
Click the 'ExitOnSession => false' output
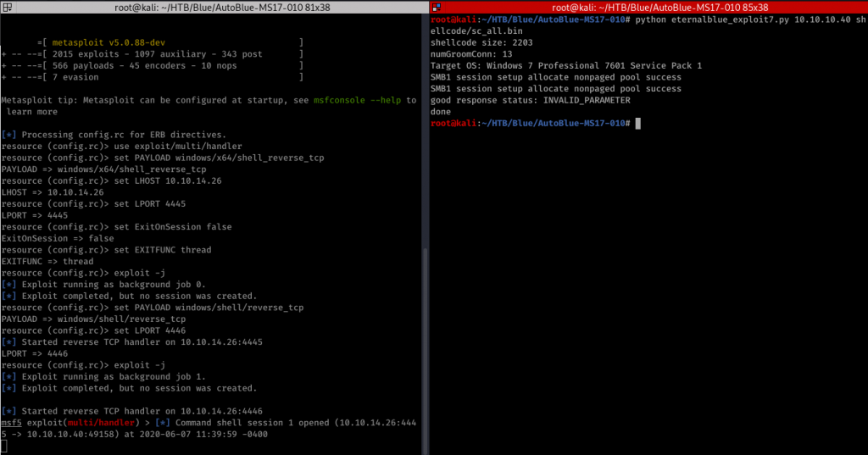tap(58, 239)
